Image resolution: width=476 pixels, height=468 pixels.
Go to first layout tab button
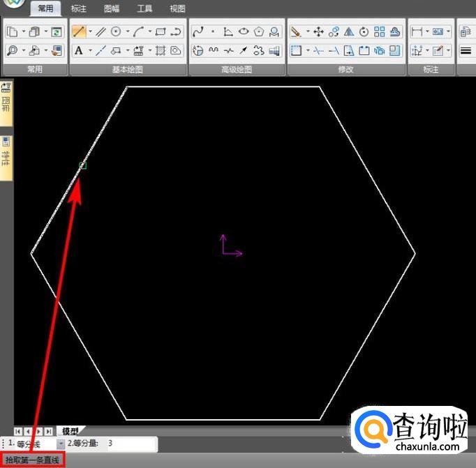(18, 431)
